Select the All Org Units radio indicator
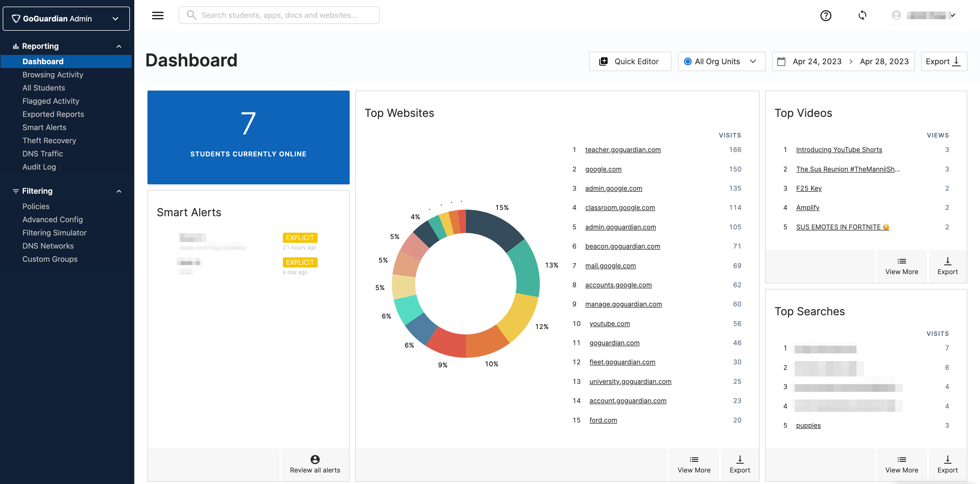This screenshot has height=484, width=980. (687, 61)
